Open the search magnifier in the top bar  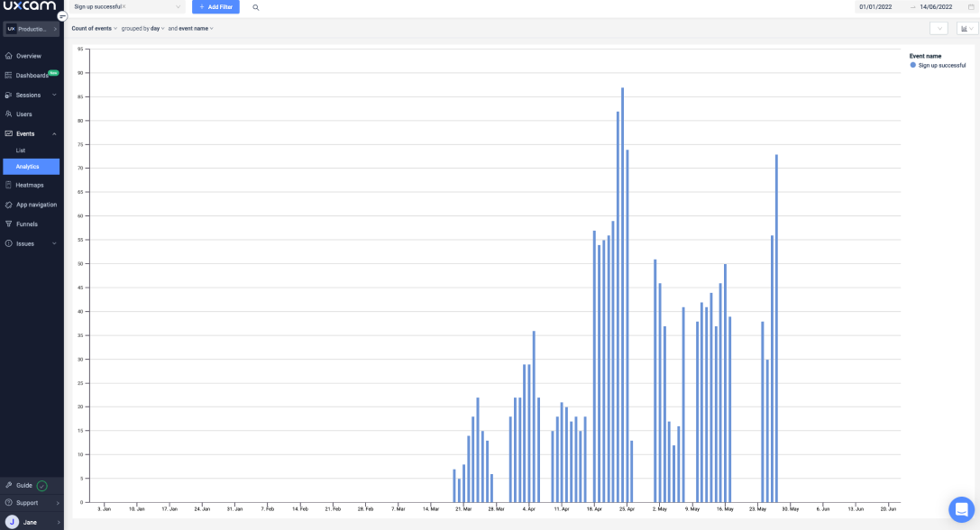point(255,6)
